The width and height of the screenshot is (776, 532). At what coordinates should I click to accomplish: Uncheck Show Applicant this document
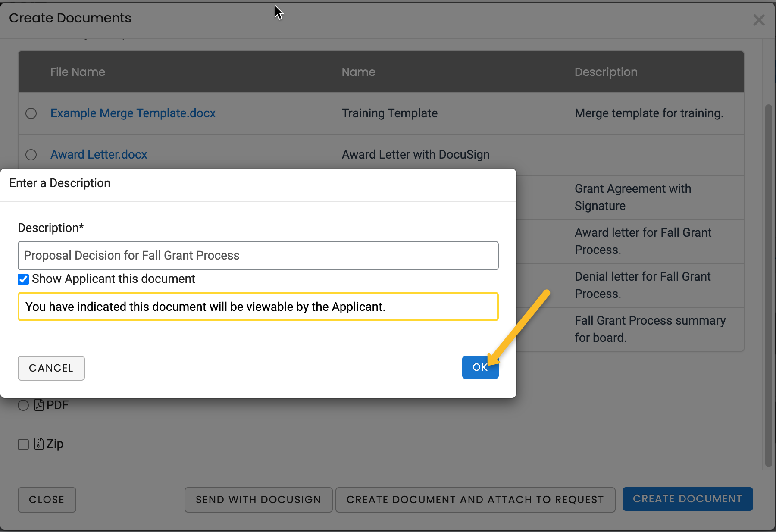(23, 279)
